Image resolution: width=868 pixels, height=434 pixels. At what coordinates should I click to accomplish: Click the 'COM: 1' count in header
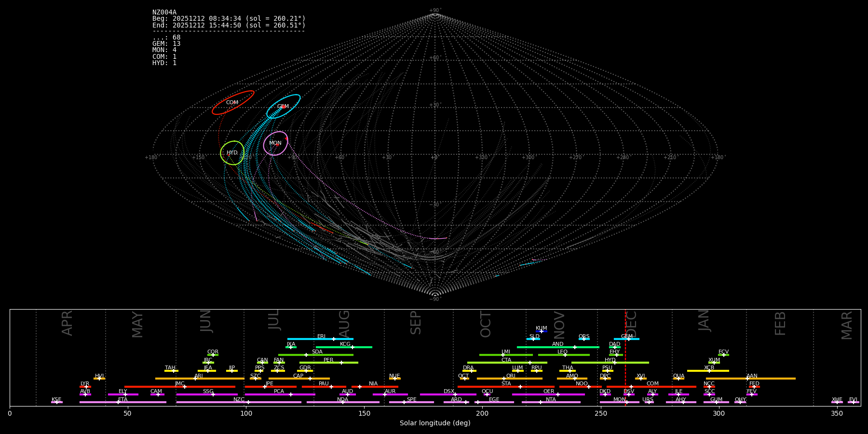pos(164,56)
